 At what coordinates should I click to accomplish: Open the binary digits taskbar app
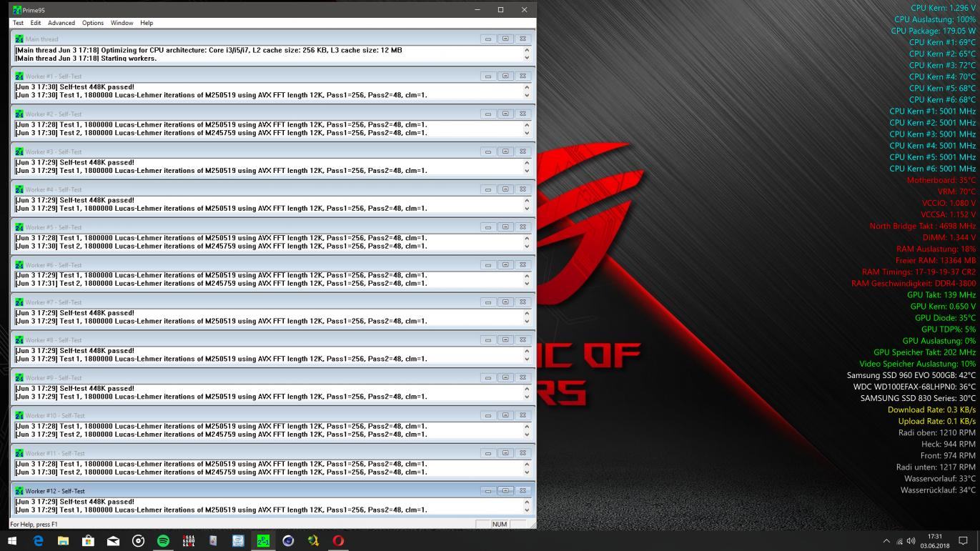pos(188,541)
